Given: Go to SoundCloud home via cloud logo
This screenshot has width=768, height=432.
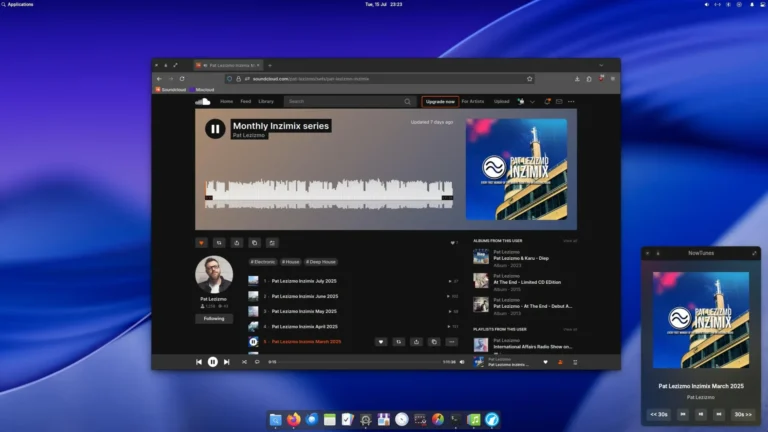Looking at the screenshot, I should [203, 101].
